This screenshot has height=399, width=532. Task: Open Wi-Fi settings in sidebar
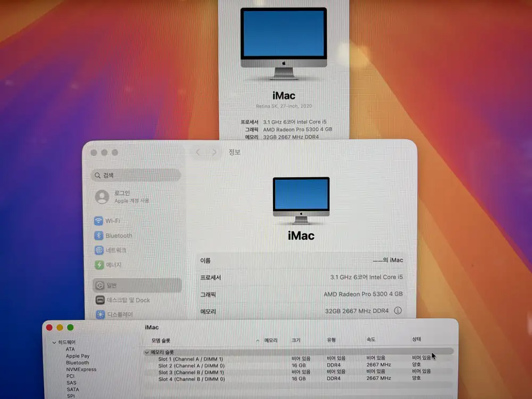pyautogui.click(x=107, y=221)
